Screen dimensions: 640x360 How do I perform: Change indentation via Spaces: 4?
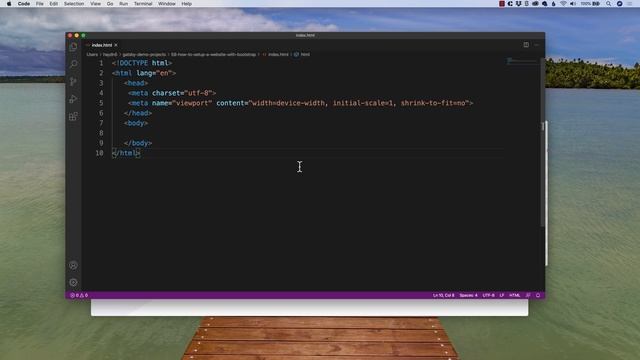(469, 295)
